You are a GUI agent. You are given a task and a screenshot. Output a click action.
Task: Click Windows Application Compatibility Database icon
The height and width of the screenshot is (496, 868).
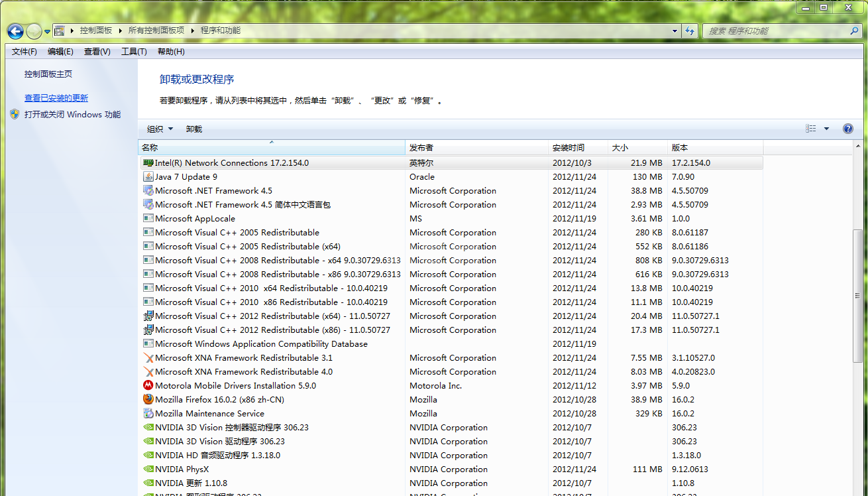[x=148, y=343]
